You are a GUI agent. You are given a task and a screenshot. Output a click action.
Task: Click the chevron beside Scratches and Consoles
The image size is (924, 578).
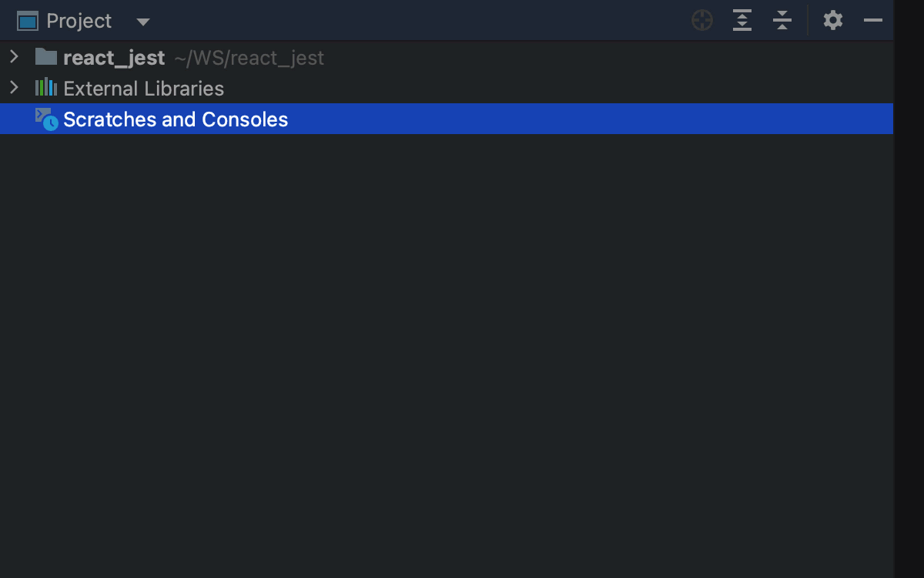pyautogui.click(x=14, y=119)
